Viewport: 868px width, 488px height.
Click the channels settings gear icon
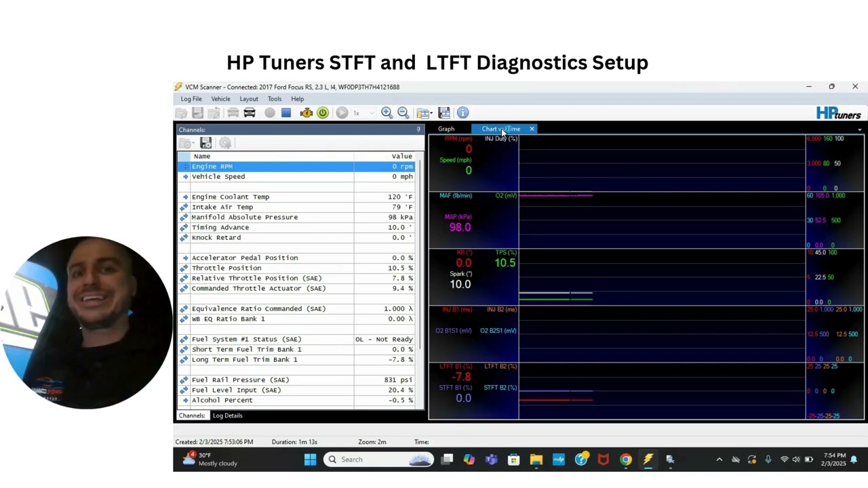tap(225, 143)
